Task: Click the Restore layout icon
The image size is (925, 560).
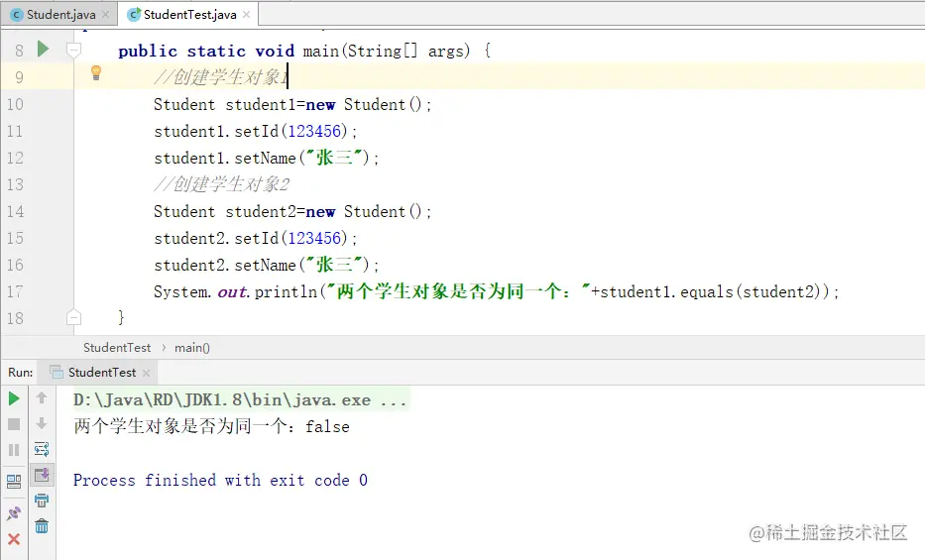Action: (14, 482)
